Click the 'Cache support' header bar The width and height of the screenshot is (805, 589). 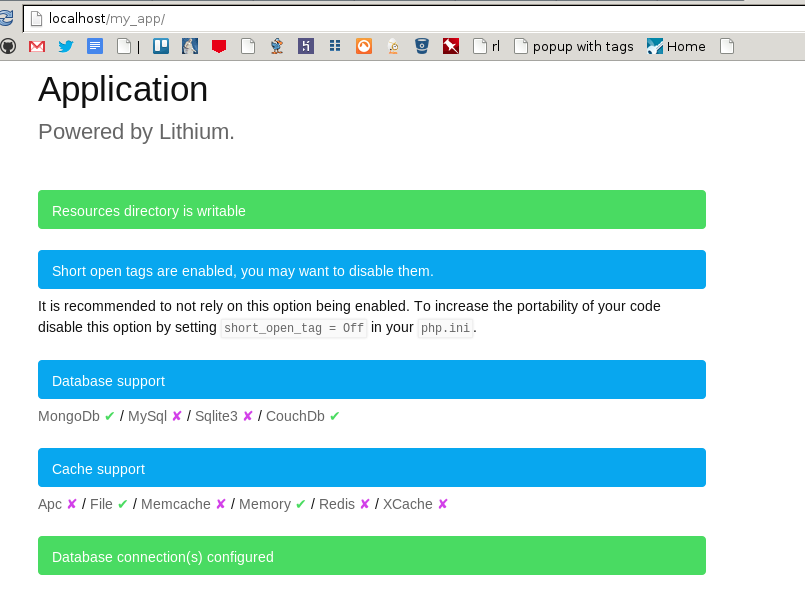click(371, 468)
